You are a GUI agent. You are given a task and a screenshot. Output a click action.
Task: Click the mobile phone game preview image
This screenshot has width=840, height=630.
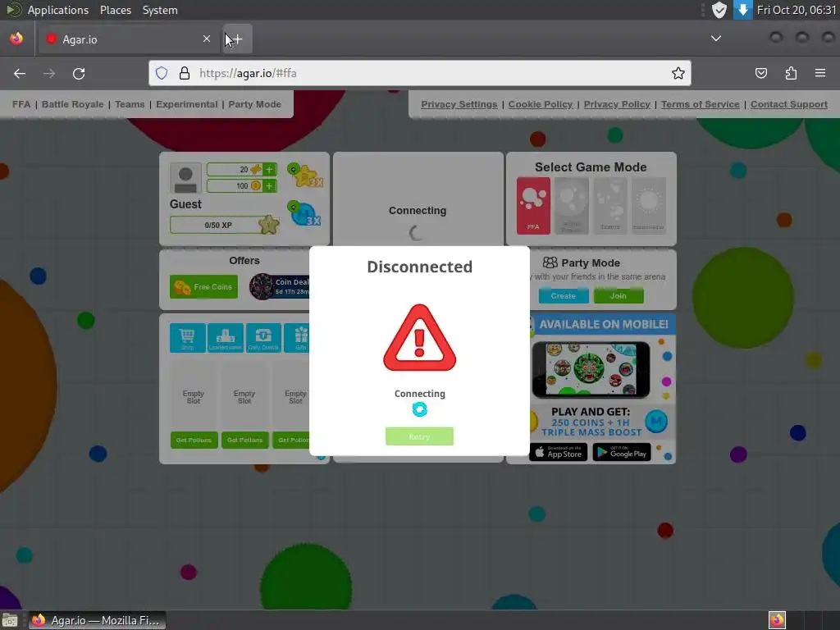pyautogui.click(x=591, y=370)
